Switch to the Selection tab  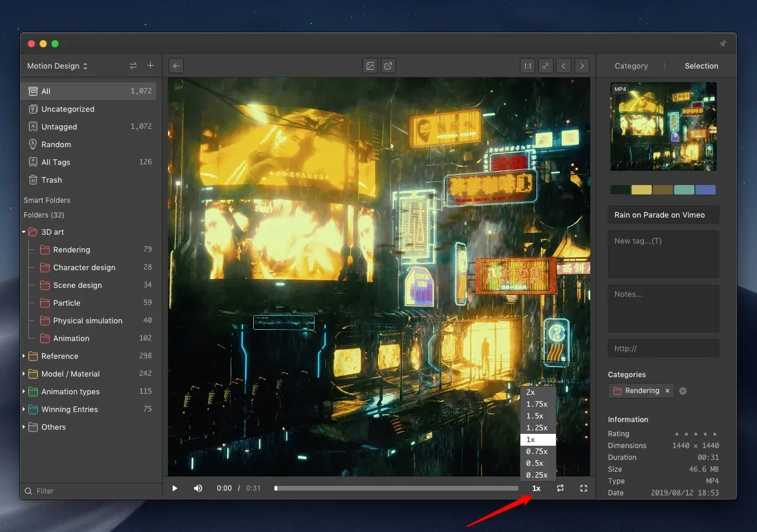point(701,66)
